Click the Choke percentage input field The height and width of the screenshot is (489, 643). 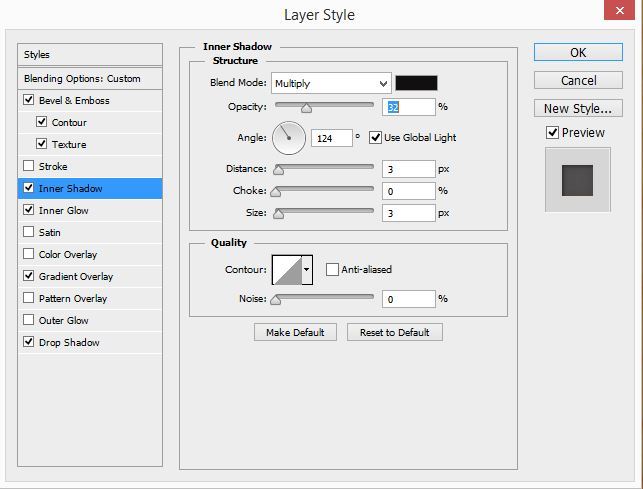click(408, 191)
